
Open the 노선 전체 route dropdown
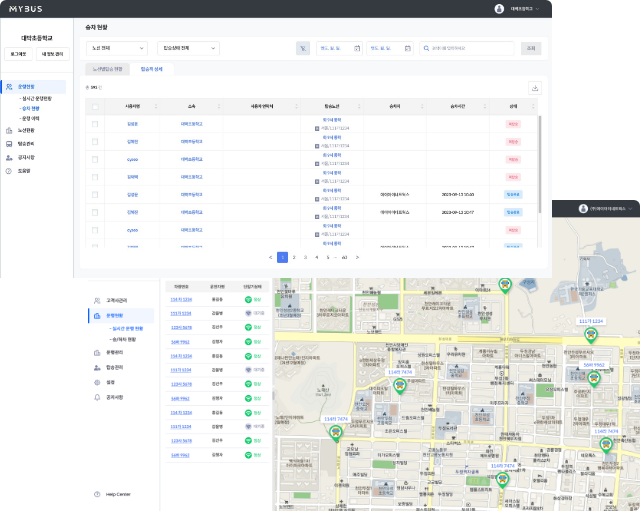tap(116, 48)
